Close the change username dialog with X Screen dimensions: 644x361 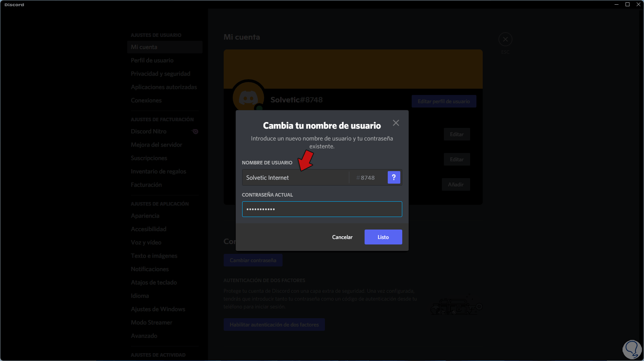[396, 123]
